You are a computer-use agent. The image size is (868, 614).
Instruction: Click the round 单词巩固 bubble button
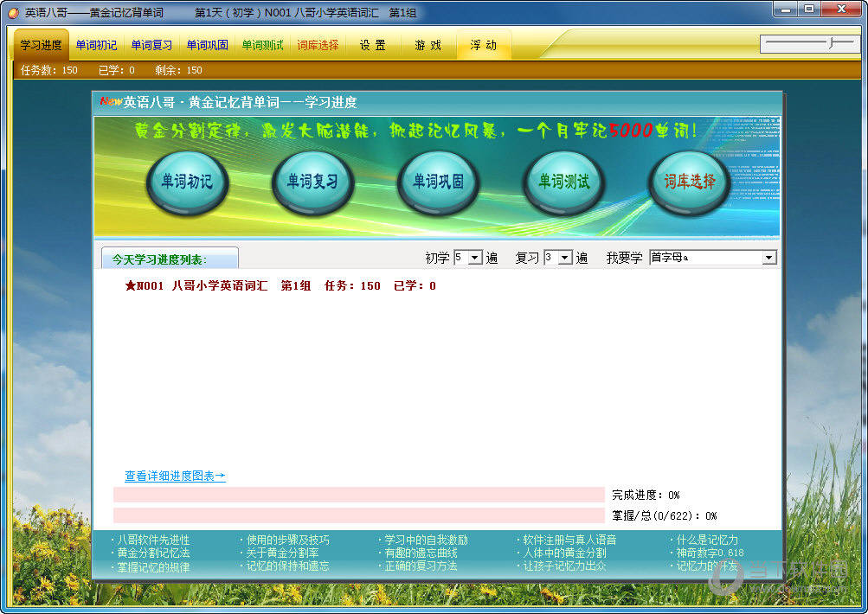pos(439,182)
